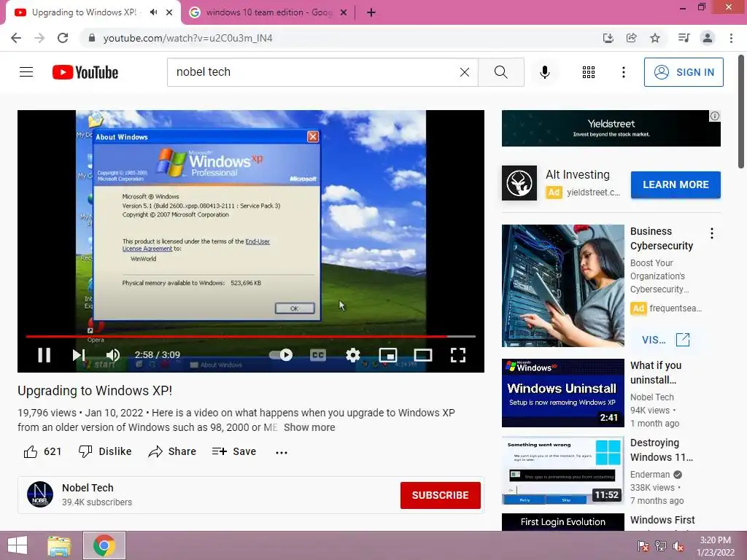Open the player settings gear
This screenshot has width=747, height=560.
tap(353, 355)
